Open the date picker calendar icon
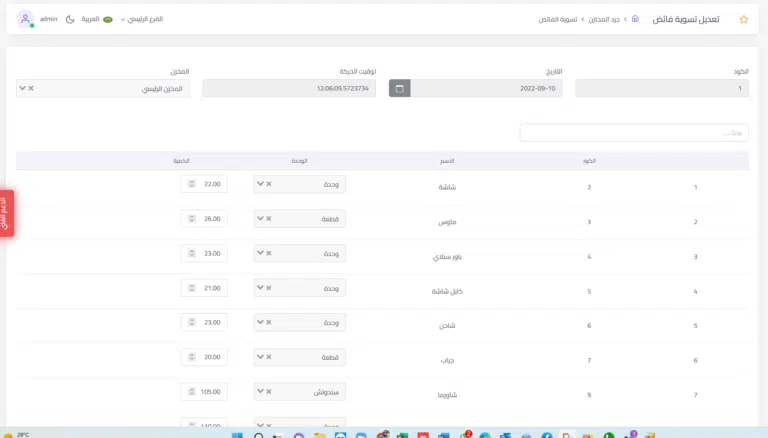This screenshot has width=768, height=438. point(399,88)
